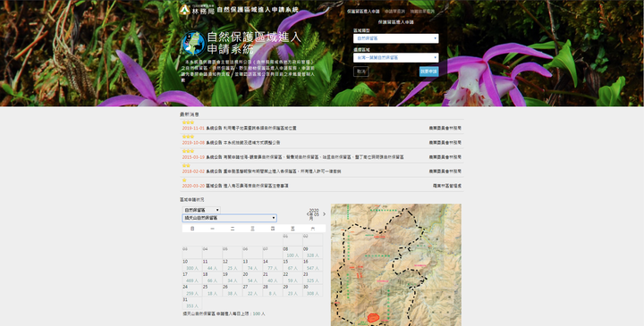Open the 自然保留區 type dropdown above the calendar
Viewport: 644px width, 326px height.
[201, 210]
